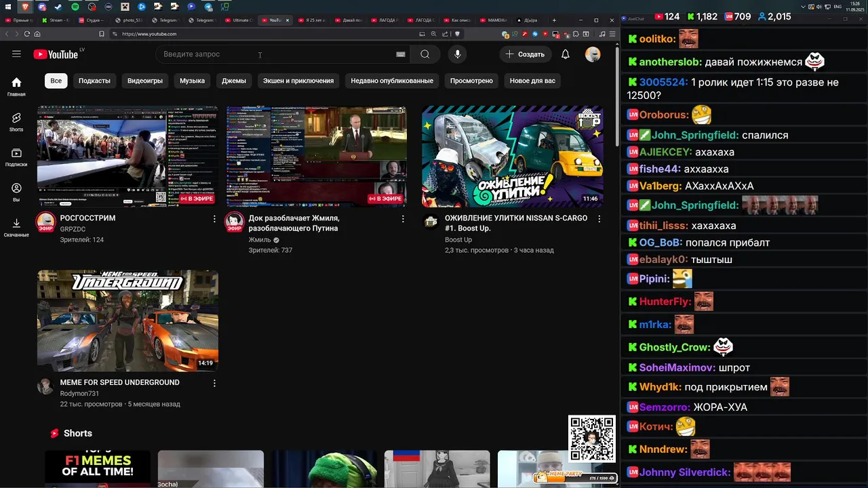Open options for ОЖИВЛЕНИЕ УЛИТКИ video
The image size is (868, 488).
599,219
